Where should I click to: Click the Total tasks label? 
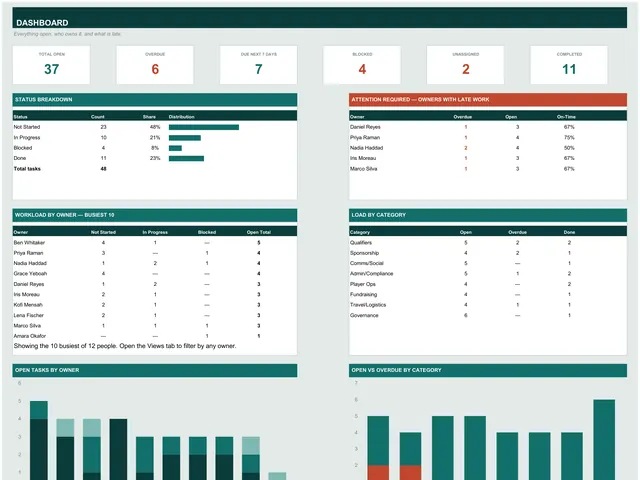click(27, 169)
